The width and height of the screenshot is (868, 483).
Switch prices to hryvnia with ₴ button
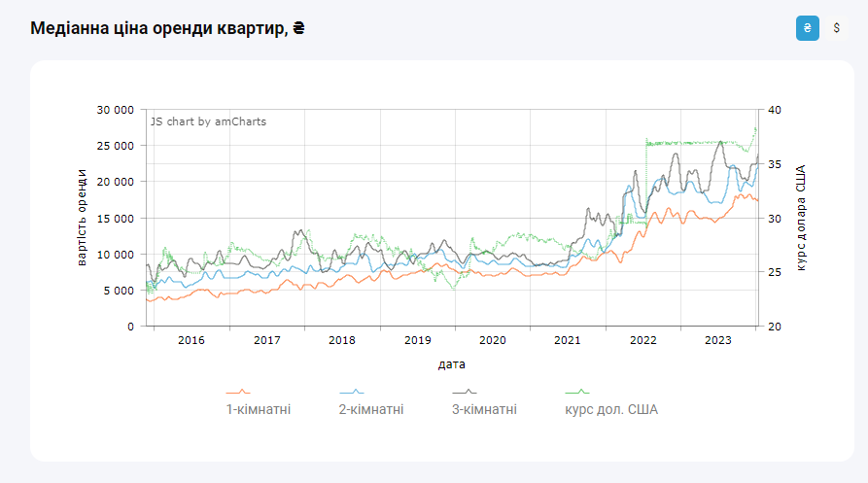[x=807, y=28]
